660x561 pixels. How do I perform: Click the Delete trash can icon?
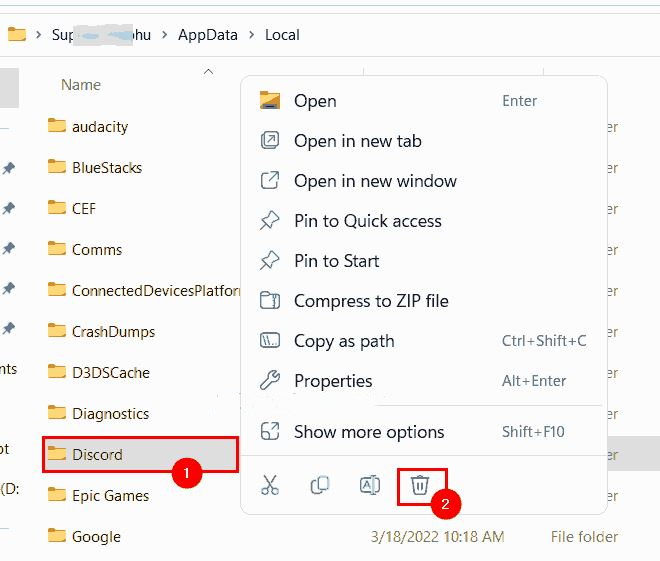tap(420, 486)
